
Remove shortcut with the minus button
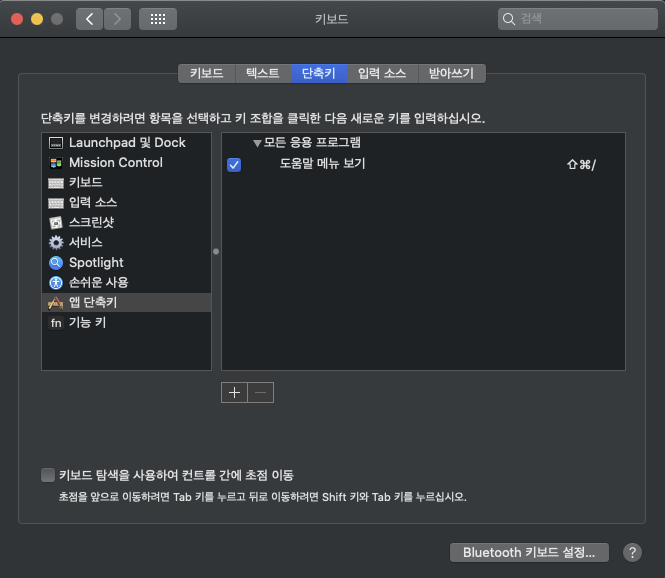coord(260,393)
